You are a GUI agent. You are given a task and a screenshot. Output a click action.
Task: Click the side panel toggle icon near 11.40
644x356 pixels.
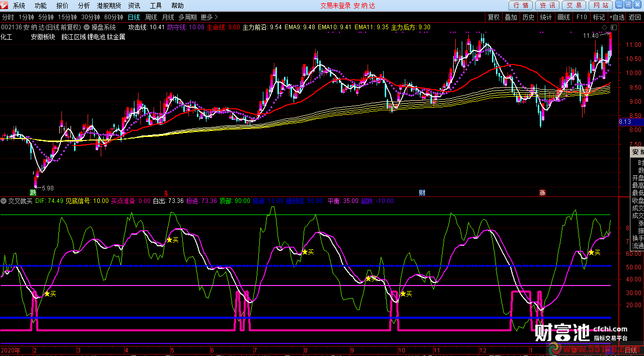pos(613,27)
